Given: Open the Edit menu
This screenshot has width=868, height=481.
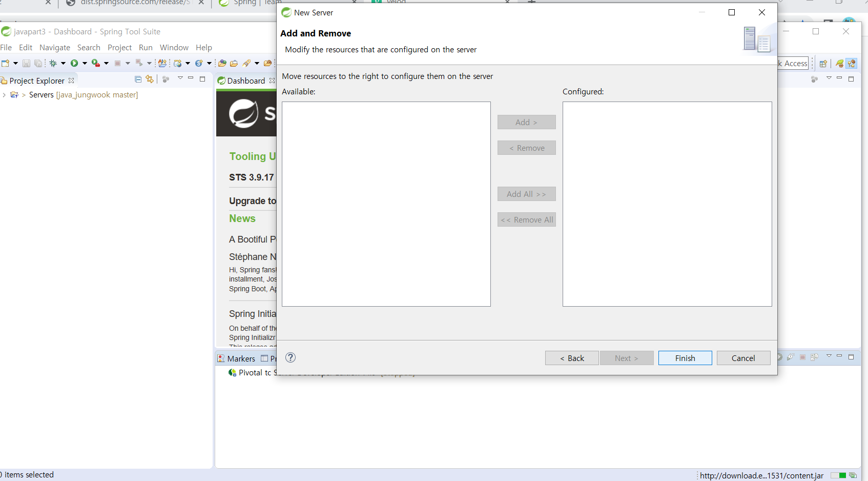Looking at the screenshot, I should (x=26, y=47).
